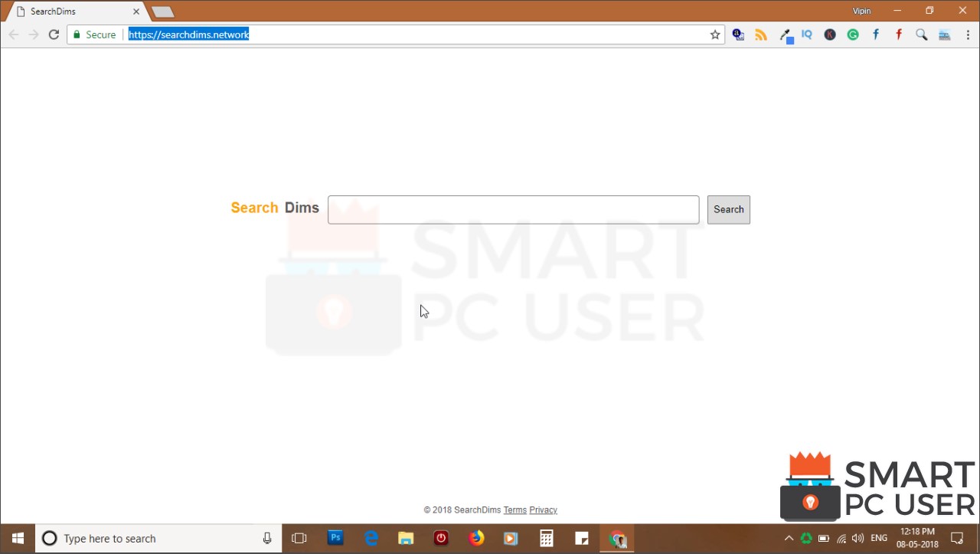Open the ENG language indicator menu
This screenshot has width=980, height=554.
click(878, 538)
